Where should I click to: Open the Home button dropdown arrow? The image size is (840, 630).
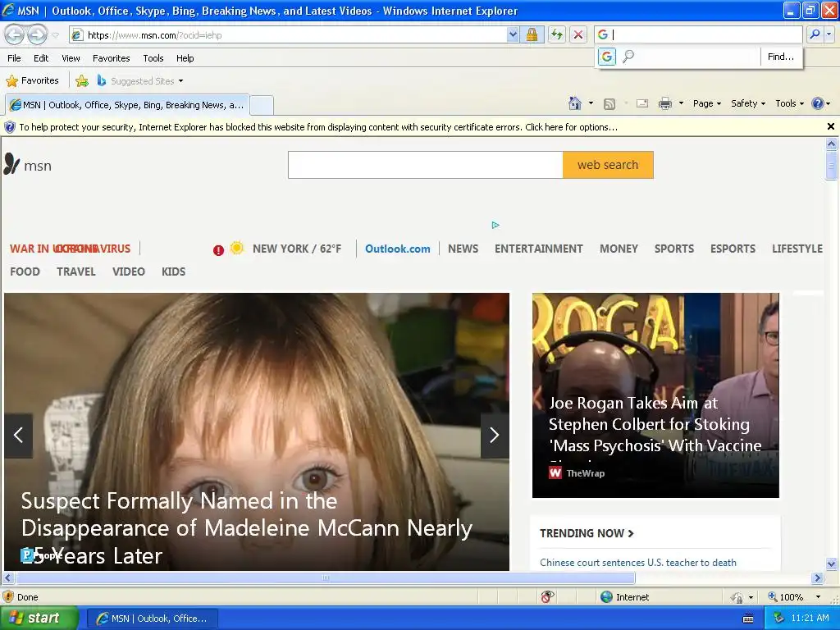591,103
